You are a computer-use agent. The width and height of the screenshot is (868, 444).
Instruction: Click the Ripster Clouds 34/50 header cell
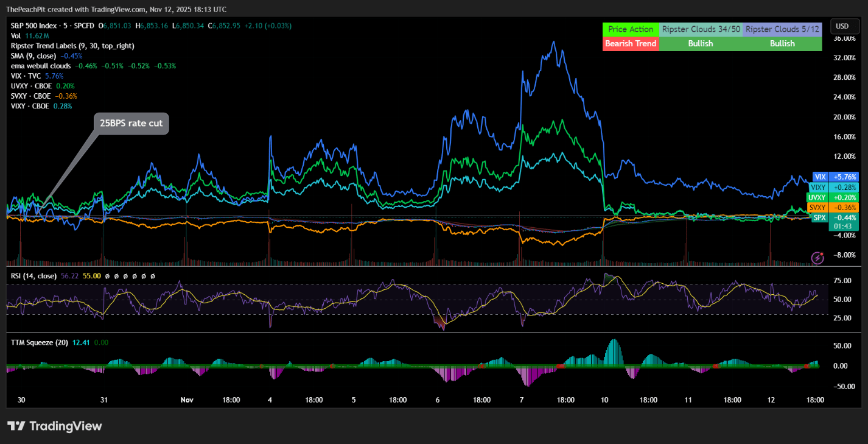[x=700, y=29]
